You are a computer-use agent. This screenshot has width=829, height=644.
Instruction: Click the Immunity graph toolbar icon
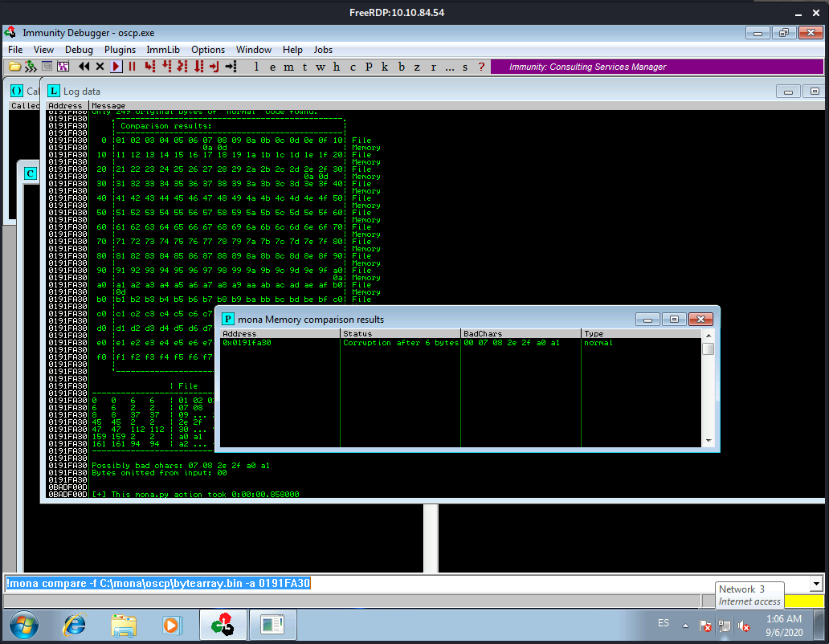tap(63, 67)
